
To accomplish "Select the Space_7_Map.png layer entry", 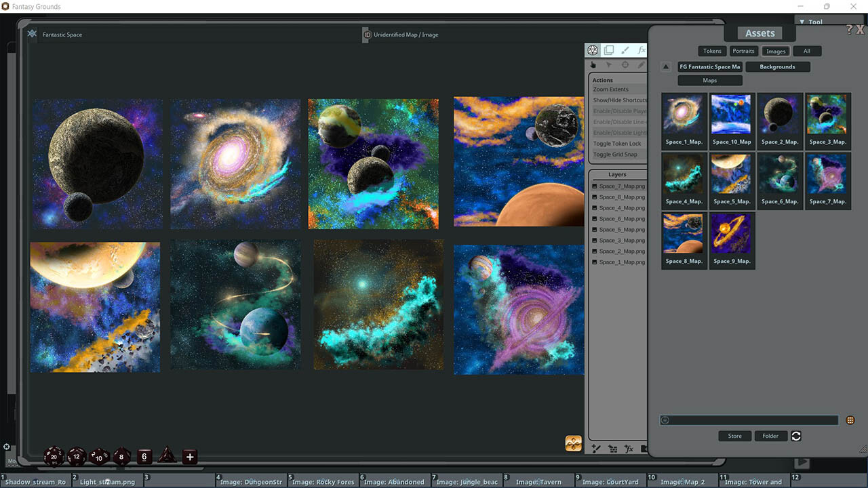I will (x=619, y=186).
